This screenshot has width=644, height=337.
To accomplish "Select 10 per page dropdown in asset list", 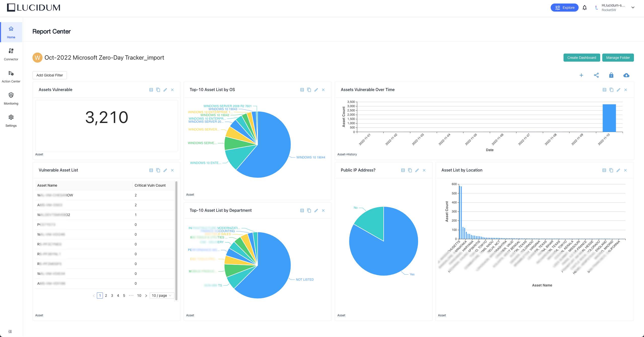I will pos(162,295).
